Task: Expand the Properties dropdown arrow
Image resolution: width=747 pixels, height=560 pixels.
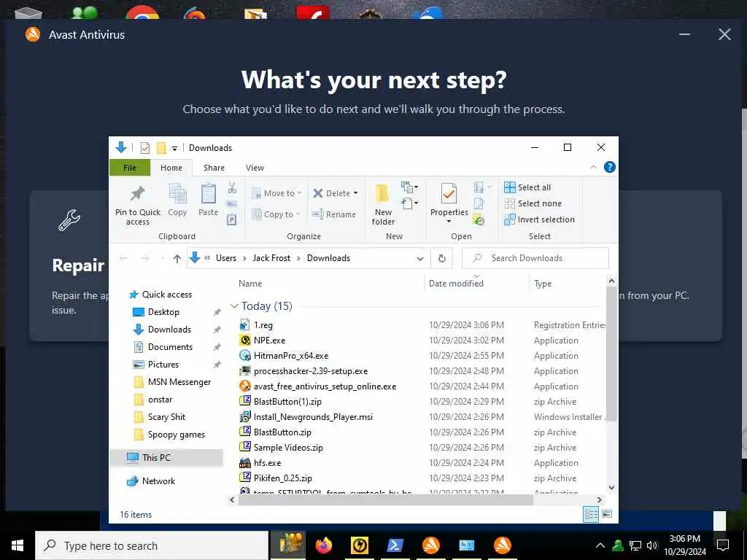Action: click(x=449, y=222)
